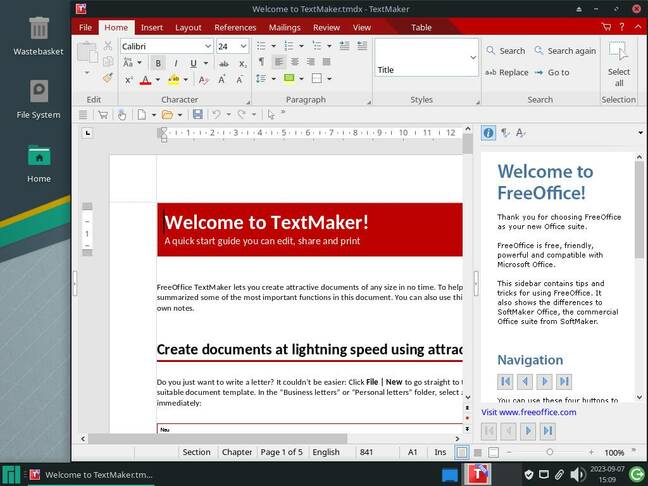Toggle Underline formatting

coord(193,63)
